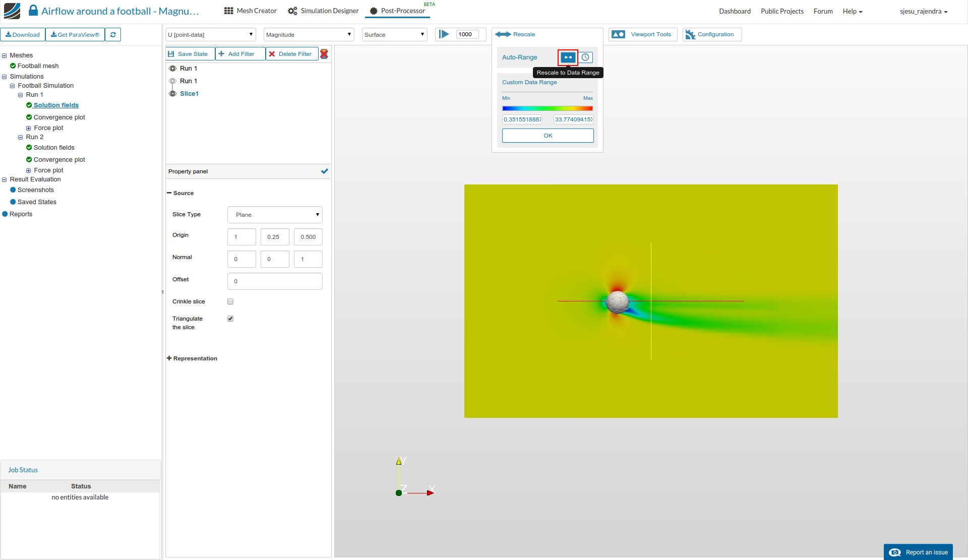Open the U [point-data] field dropdown

(211, 35)
